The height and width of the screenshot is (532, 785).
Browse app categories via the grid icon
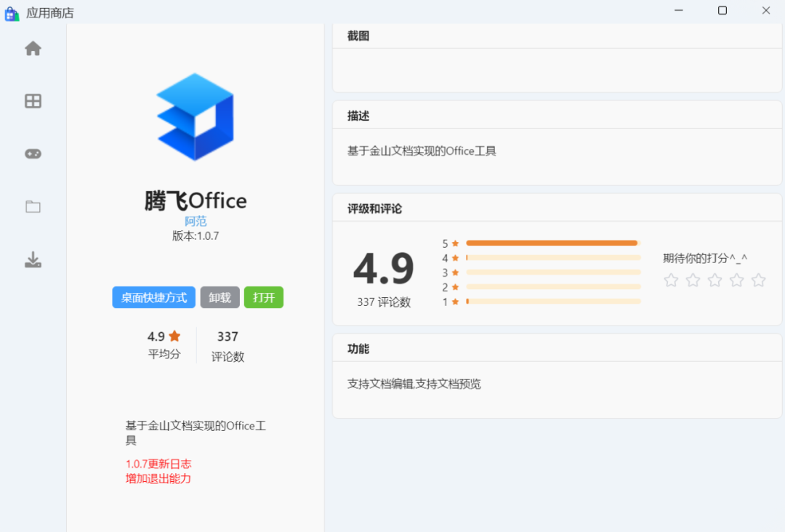click(33, 101)
